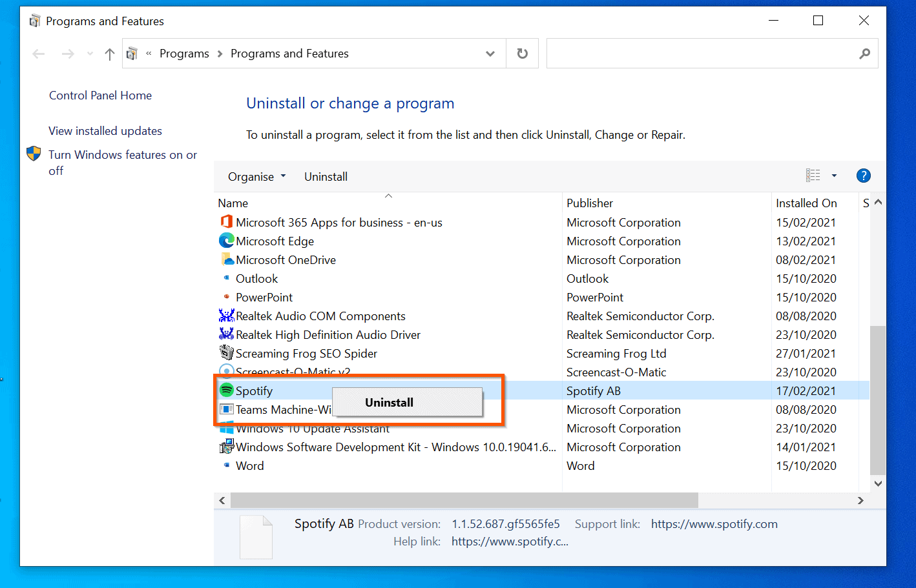The height and width of the screenshot is (588, 916).
Task: Click the blank file icon in details pane
Action: click(256, 536)
